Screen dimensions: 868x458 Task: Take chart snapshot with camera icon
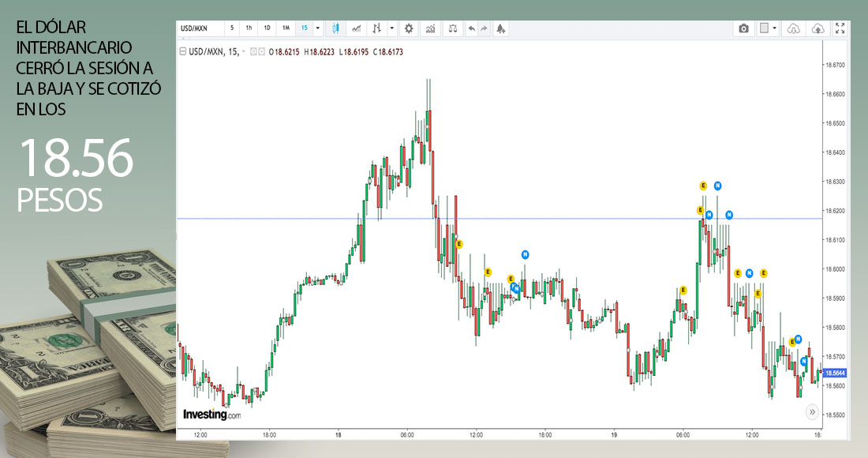[x=743, y=28]
